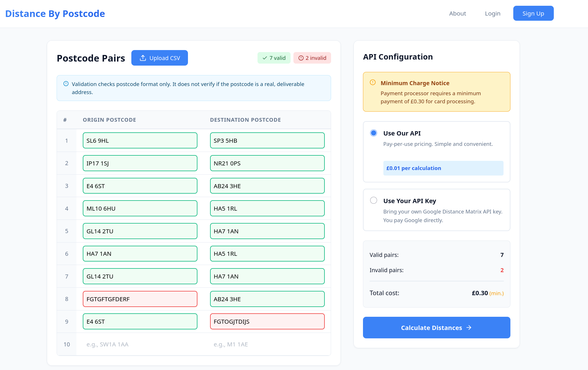Edit the invalid origin FGTGFTGFDERF field
This screenshot has width=588, height=370.
[x=140, y=299]
